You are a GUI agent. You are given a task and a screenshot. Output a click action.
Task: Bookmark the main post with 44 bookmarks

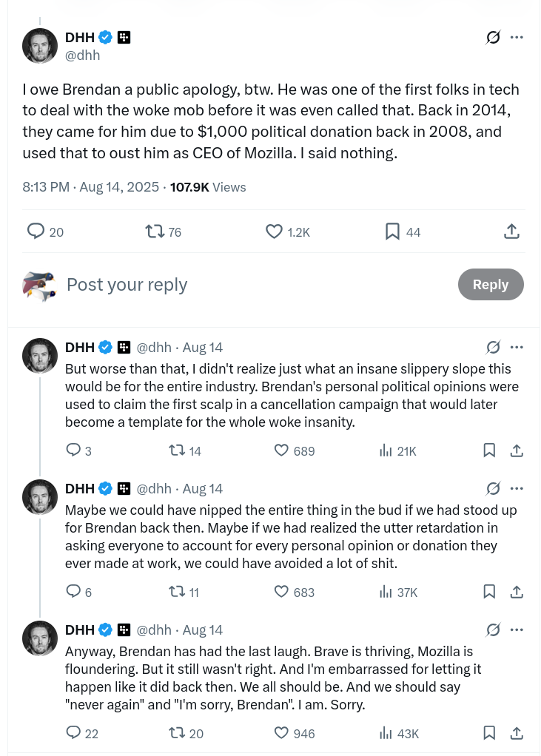coord(393,232)
